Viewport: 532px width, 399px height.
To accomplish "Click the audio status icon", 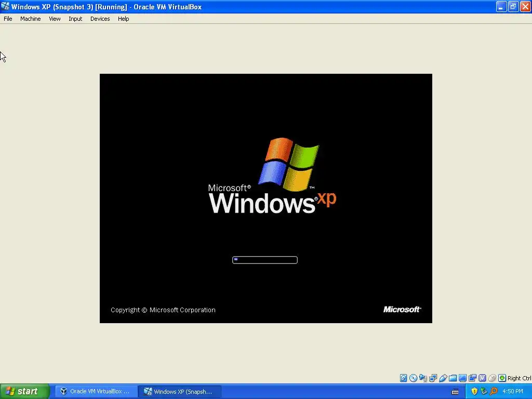I will click(423, 378).
